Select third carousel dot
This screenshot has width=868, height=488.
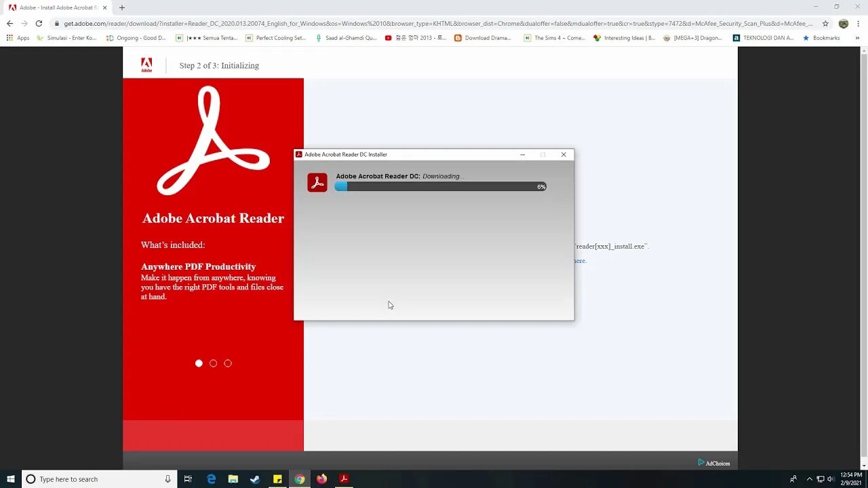click(x=228, y=363)
